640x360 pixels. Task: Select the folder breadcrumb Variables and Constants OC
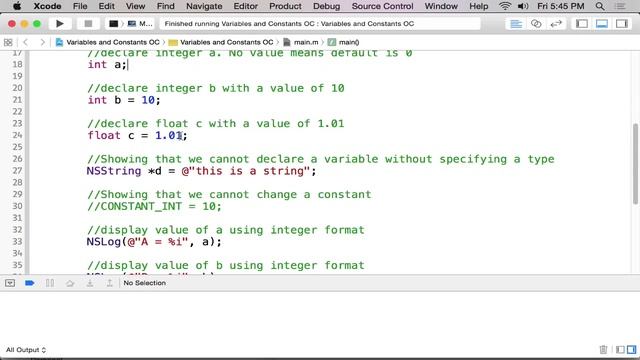221,42
